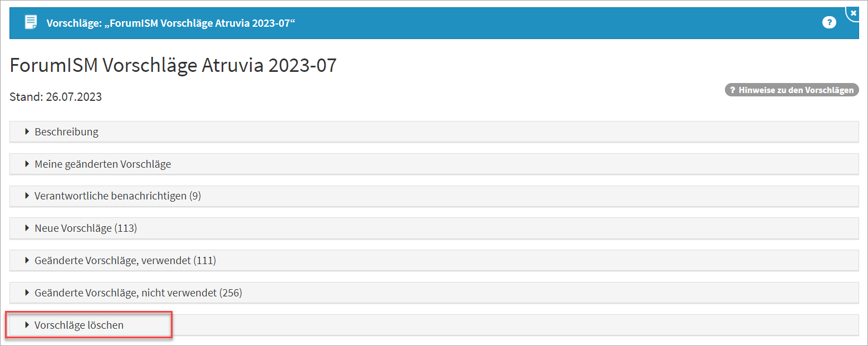Click the document icon in the header
This screenshot has width=868, height=346.
(31, 23)
